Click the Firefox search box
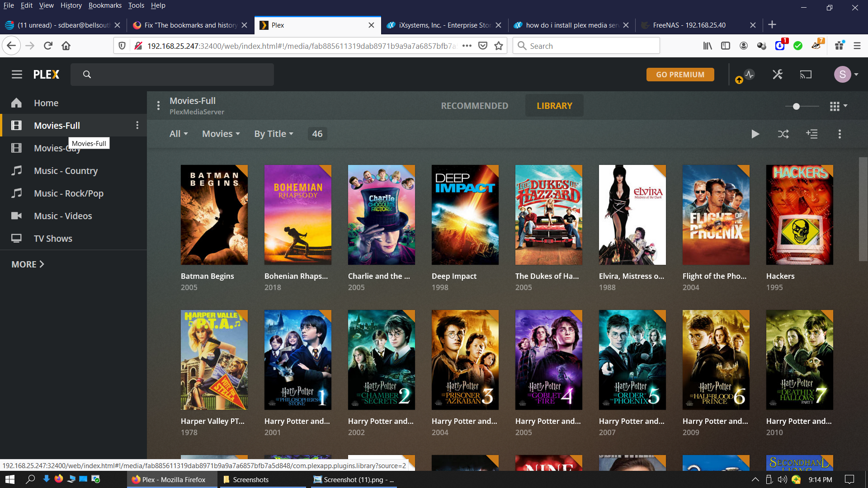This screenshot has height=488, width=868. [586, 46]
